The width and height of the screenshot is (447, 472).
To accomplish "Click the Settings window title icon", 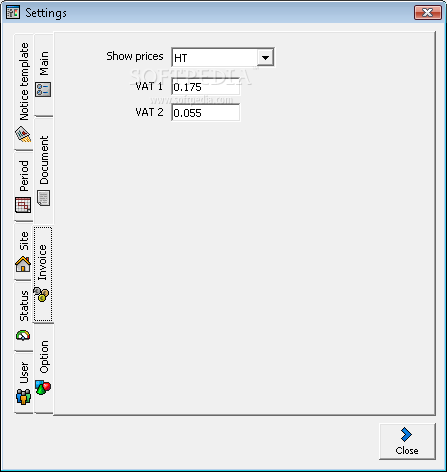I will pos(13,13).
